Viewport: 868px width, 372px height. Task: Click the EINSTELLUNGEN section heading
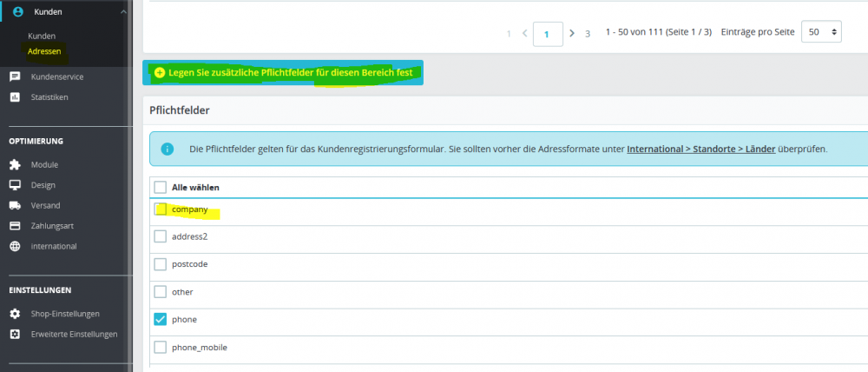[x=40, y=290]
